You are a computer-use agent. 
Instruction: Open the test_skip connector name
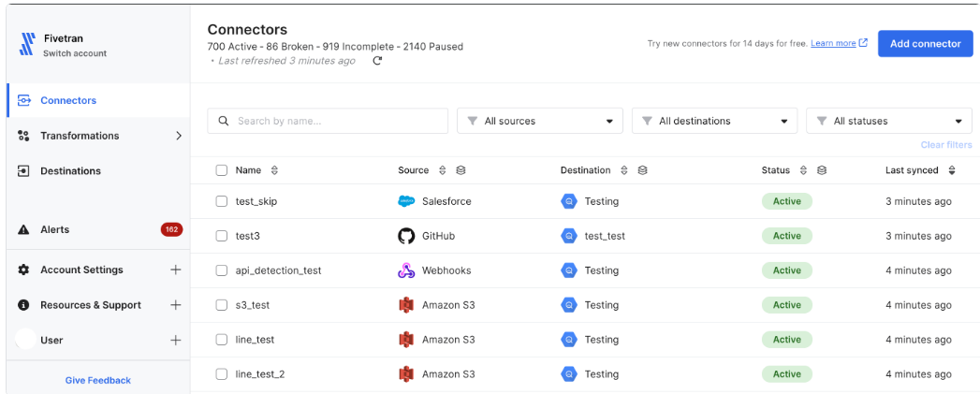point(256,201)
